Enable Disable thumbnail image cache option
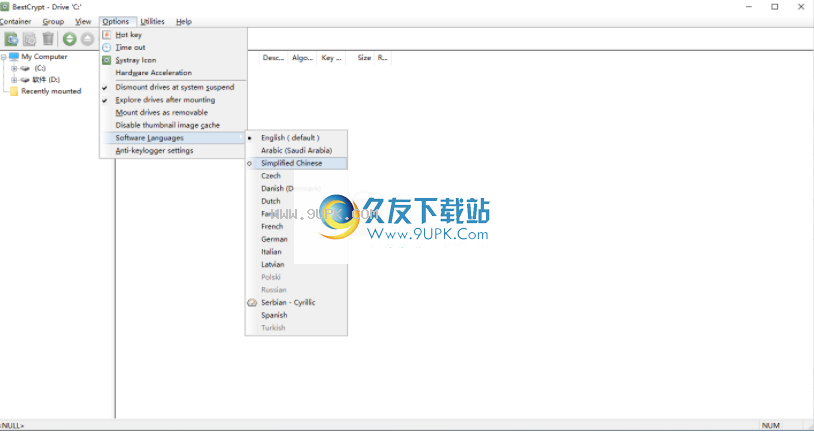 click(173, 125)
